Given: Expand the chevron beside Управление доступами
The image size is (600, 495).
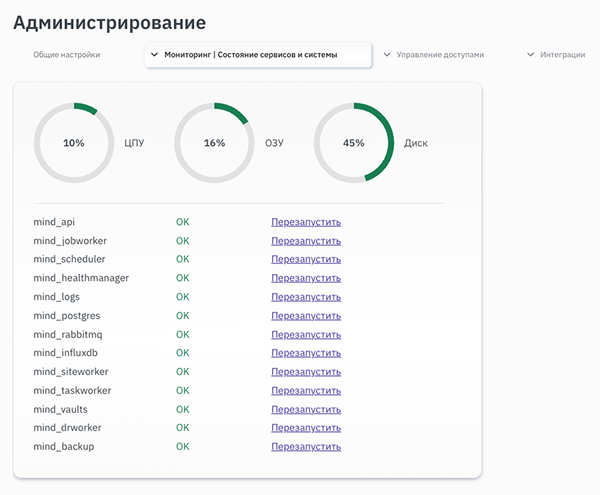Looking at the screenshot, I should coord(387,55).
